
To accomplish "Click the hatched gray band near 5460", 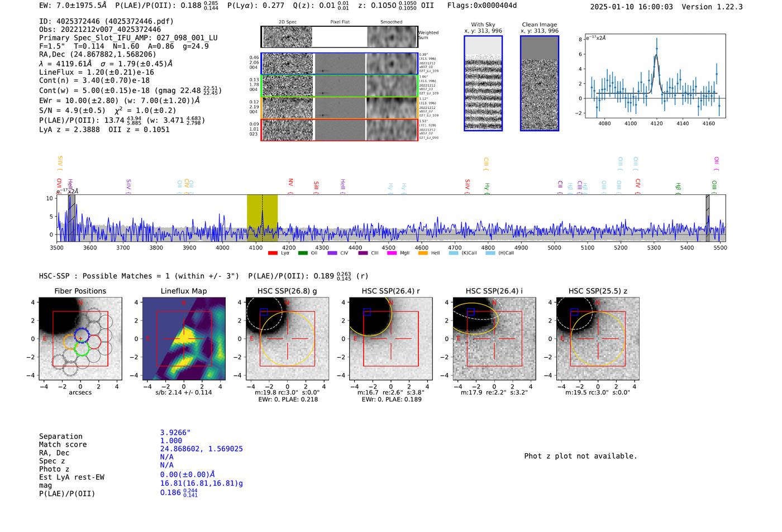I will click(708, 218).
